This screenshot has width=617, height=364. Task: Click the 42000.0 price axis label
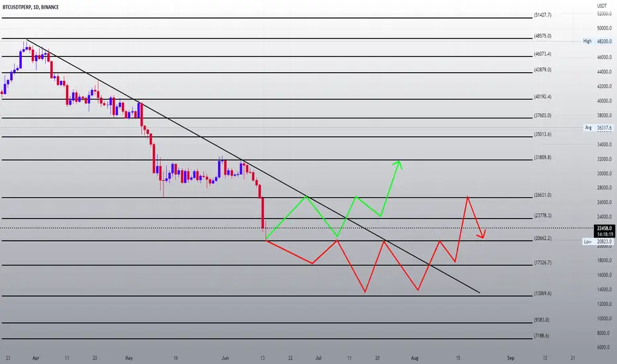604,86
